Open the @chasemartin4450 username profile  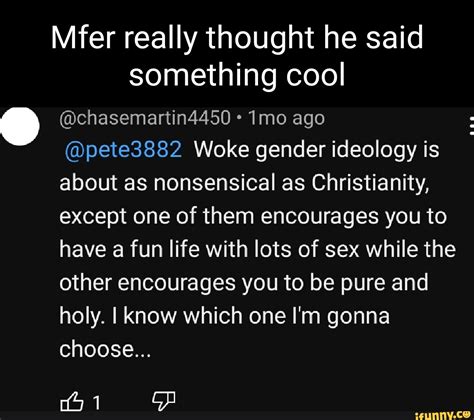(145, 118)
